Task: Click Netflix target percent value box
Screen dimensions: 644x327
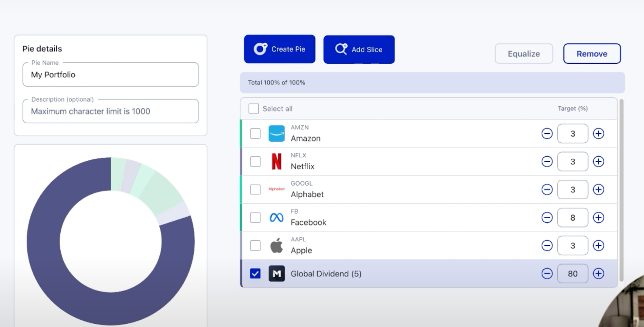Action: (573, 161)
